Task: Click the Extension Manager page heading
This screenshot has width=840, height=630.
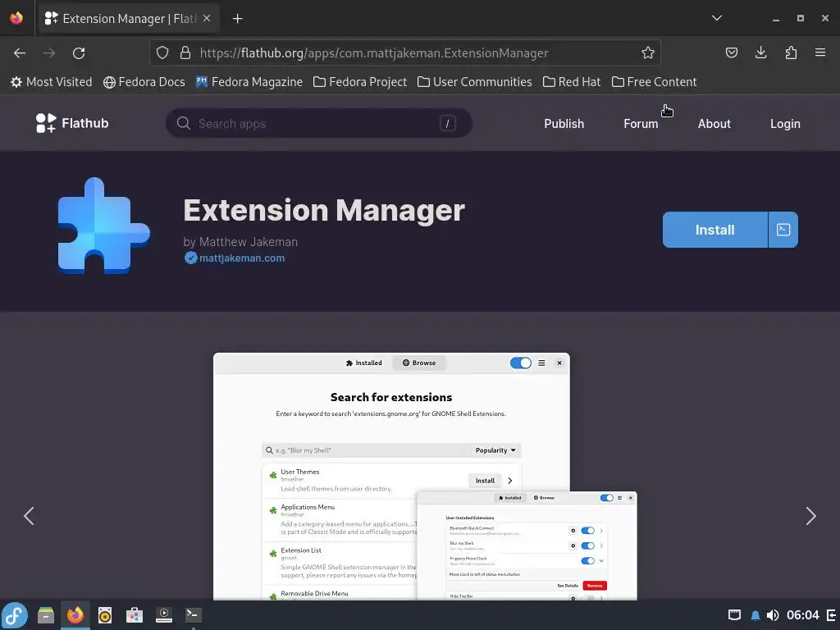Action: pos(324,210)
